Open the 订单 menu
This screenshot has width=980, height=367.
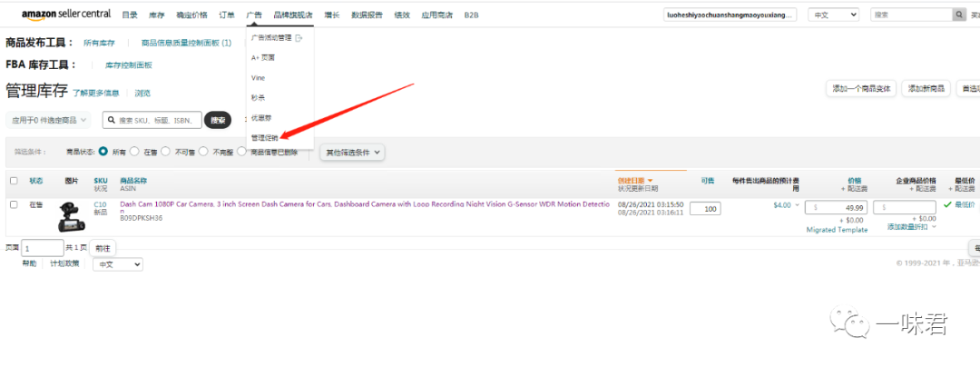tap(227, 15)
